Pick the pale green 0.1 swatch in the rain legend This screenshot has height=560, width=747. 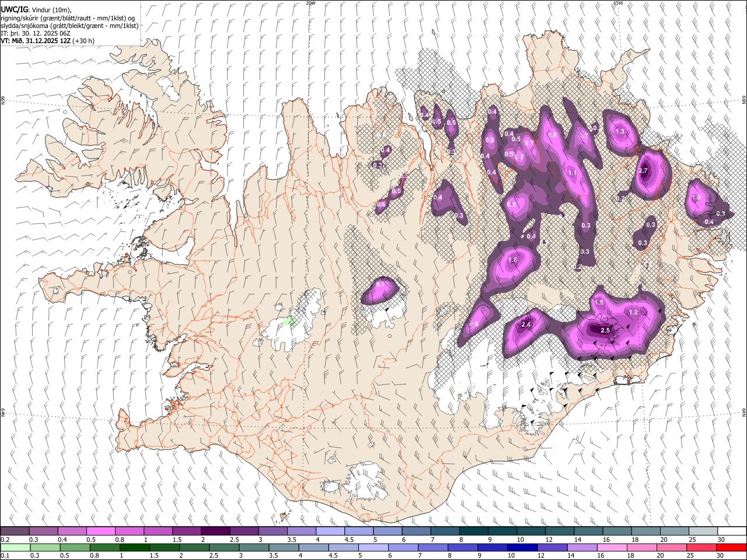(x=15, y=547)
